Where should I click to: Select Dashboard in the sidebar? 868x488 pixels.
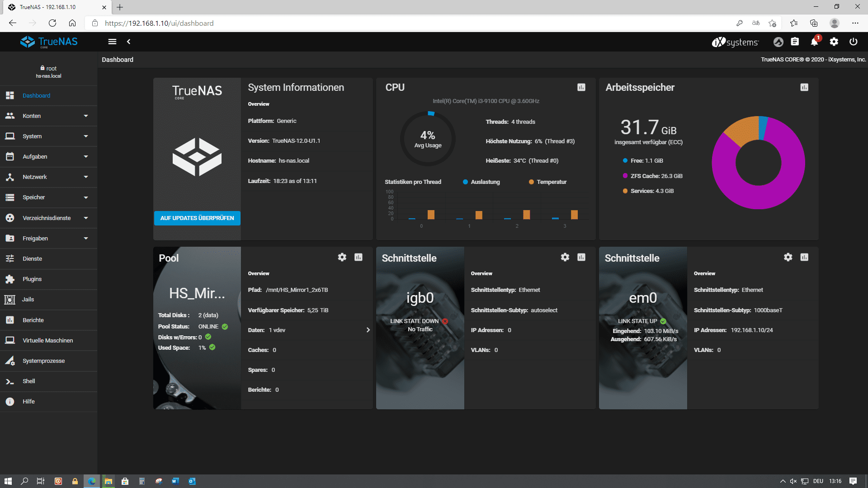[x=49, y=96]
